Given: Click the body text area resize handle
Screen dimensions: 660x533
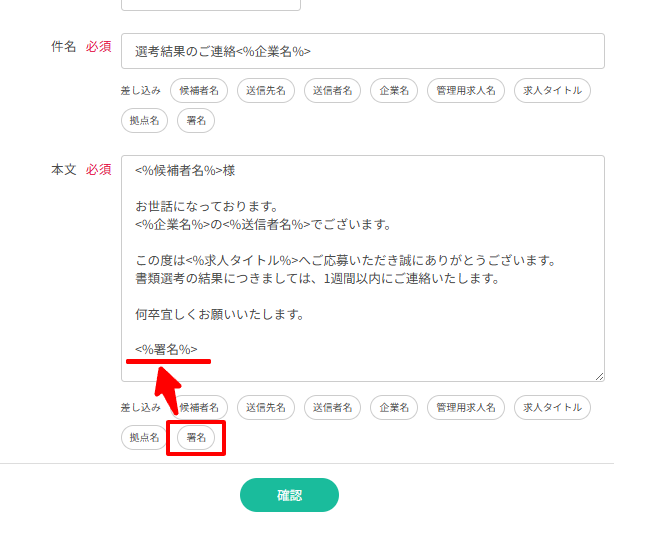Looking at the screenshot, I should coord(599,376).
